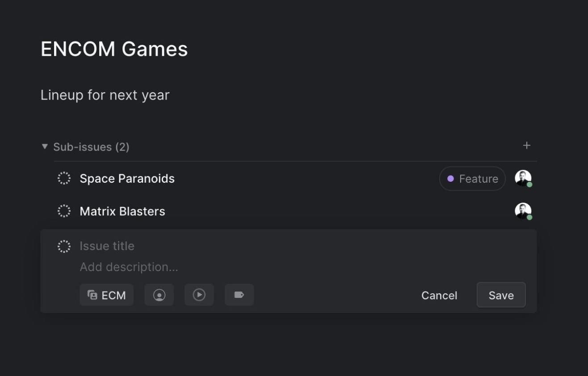The image size is (588, 376).
Task: Open the ECM team dropdown
Action: (x=106, y=295)
